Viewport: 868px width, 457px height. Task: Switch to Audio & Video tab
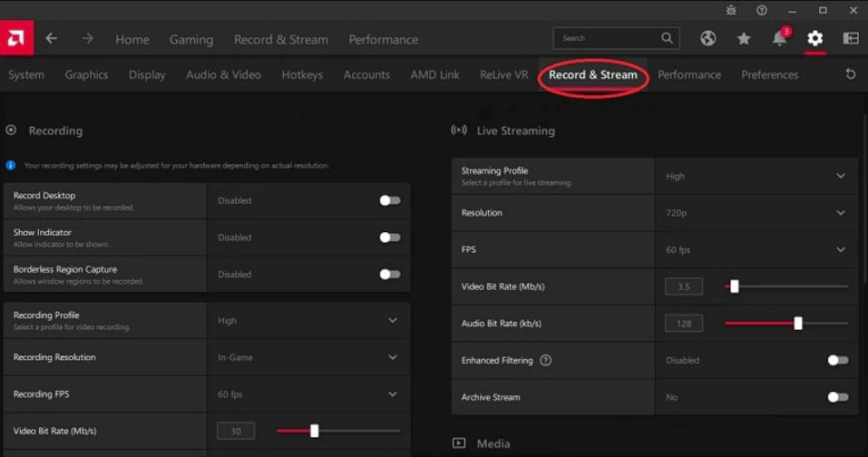223,74
